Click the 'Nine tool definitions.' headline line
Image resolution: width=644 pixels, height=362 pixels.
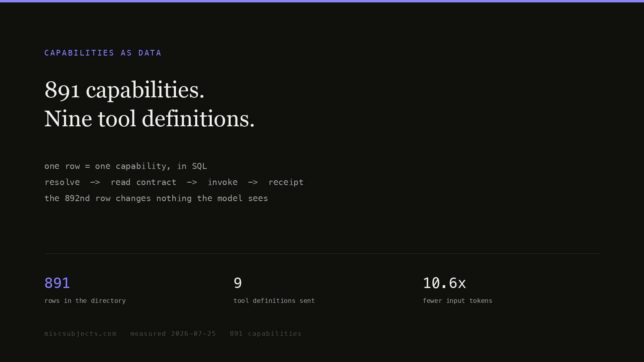pos(149,119)
